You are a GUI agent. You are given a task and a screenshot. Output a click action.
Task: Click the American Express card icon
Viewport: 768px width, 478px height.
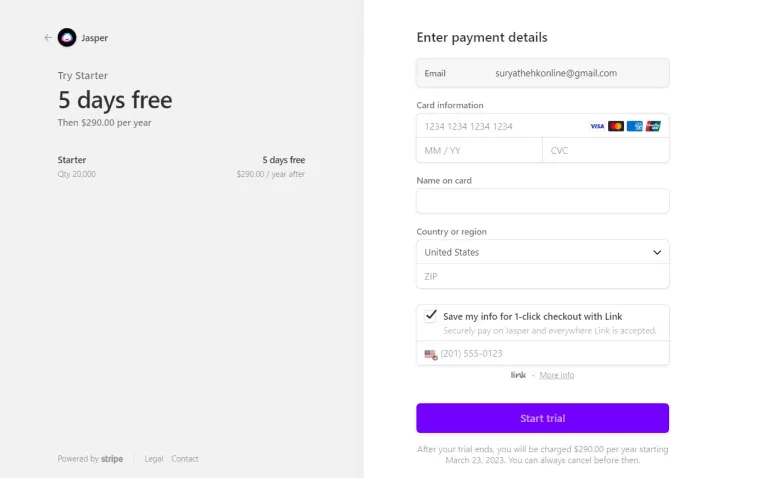click(x=635, y=126)
